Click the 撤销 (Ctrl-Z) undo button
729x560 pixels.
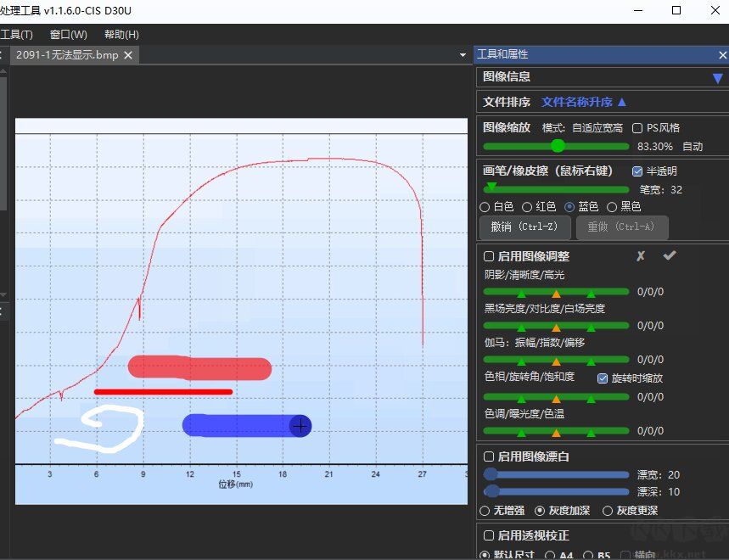pyautogui.click(x=525, y=227)
